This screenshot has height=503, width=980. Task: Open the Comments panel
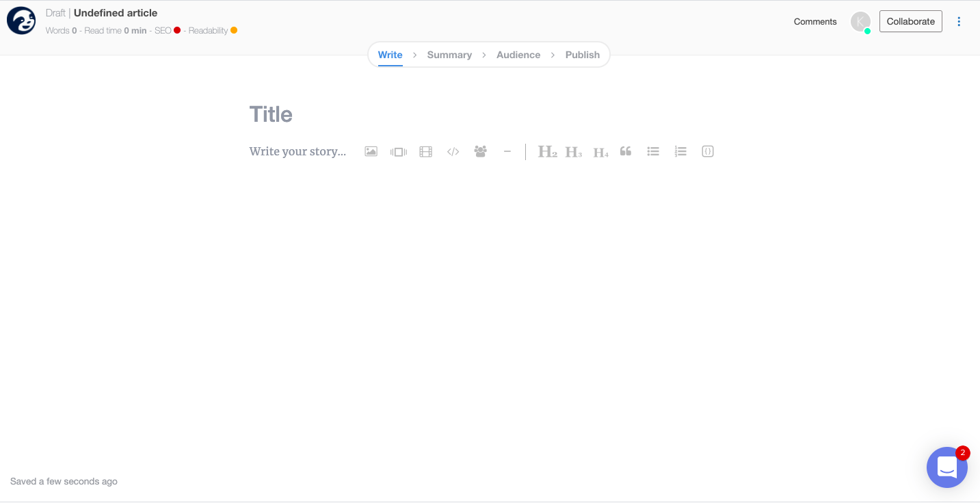tap(815, 21)
